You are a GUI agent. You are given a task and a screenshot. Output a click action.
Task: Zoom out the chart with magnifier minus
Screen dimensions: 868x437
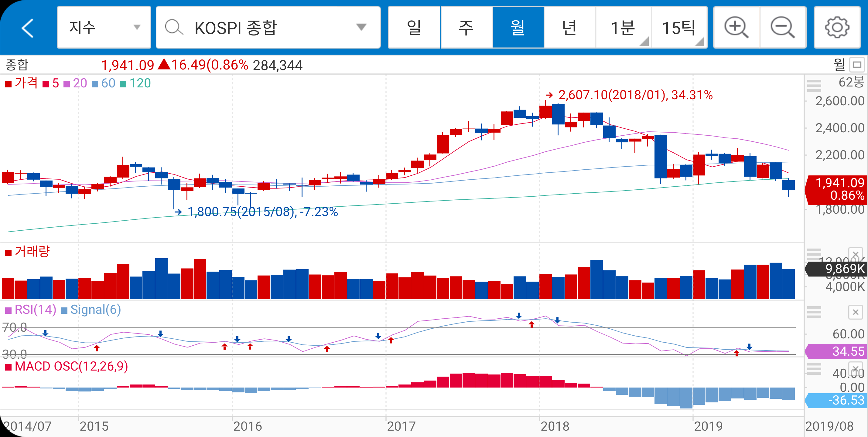pos(782,28)
